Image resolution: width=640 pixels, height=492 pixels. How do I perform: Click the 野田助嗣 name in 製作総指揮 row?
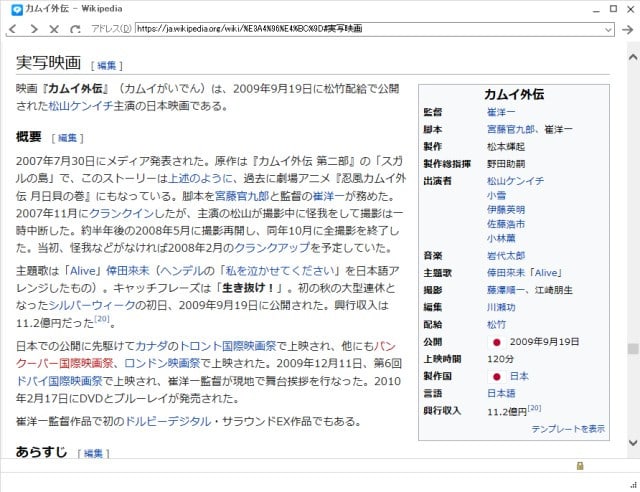[x=506, y=164]
